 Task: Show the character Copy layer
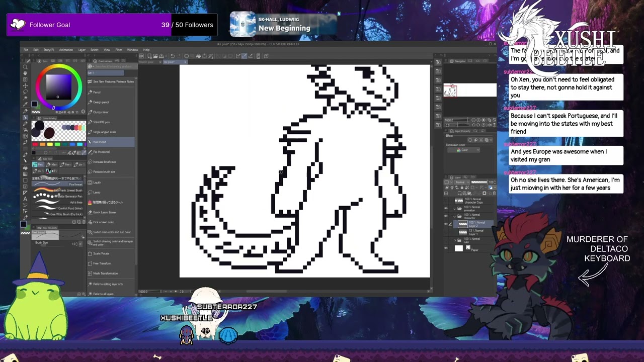point(446,201)
